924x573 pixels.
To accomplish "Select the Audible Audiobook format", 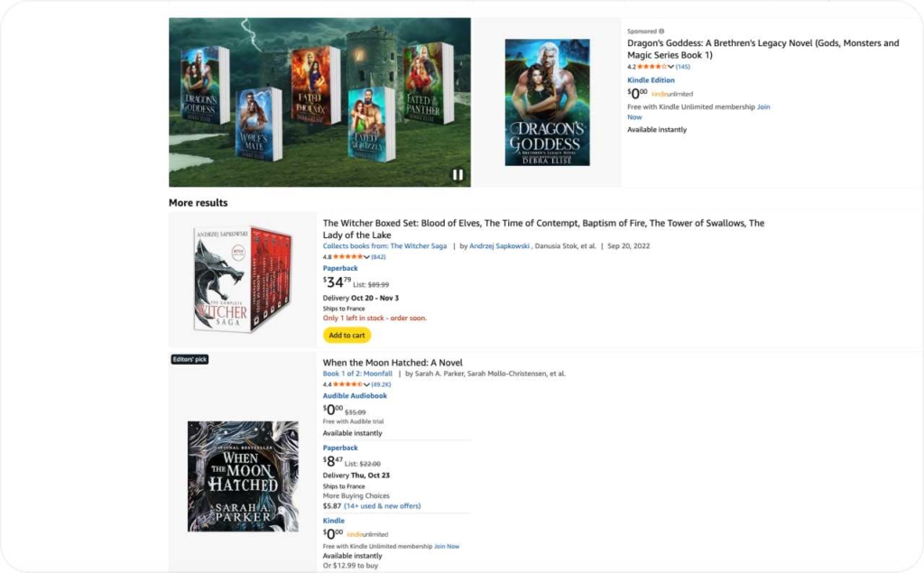I will pyautogui.click(x=355, y=396).
